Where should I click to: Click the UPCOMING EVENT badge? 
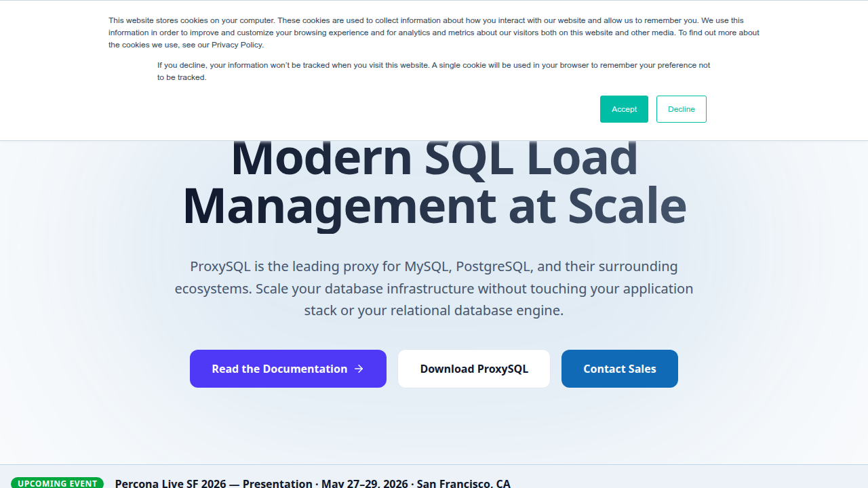(58, 483)
